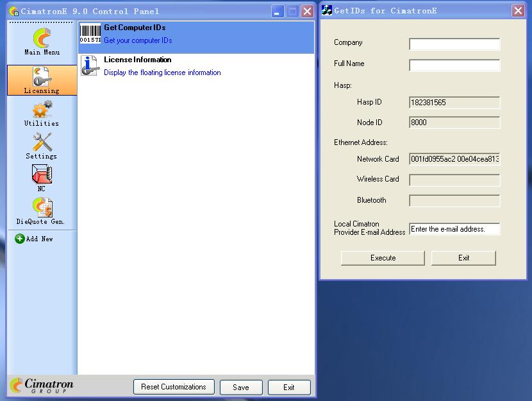This screenshot has height=401, width=532.
Task: Click the Get Computer IDs barcode icon
Action: pos(90,33)
